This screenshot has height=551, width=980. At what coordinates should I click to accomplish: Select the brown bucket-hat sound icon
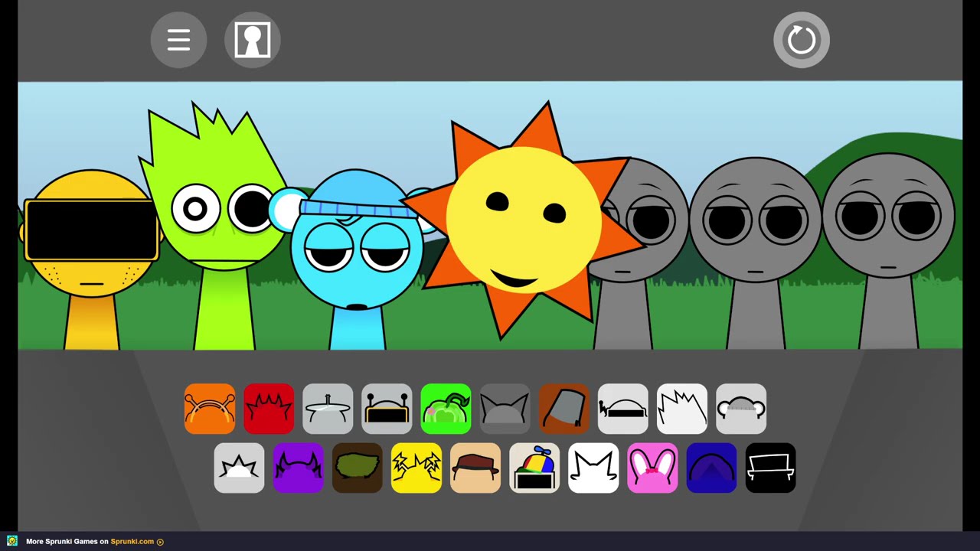click(x=563, y=409)
